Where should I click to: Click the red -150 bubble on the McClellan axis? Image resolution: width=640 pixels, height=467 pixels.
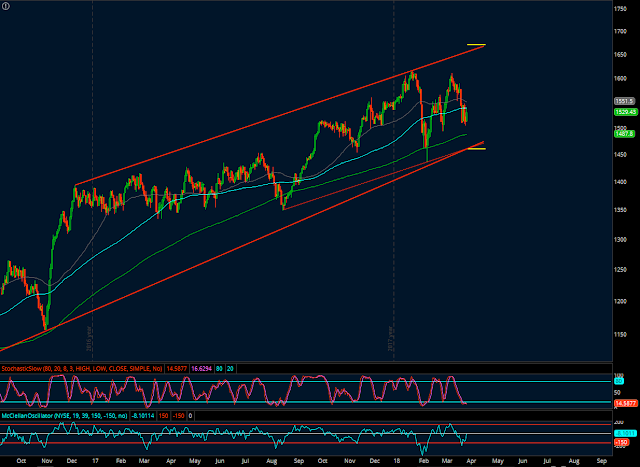click(621, 443)
